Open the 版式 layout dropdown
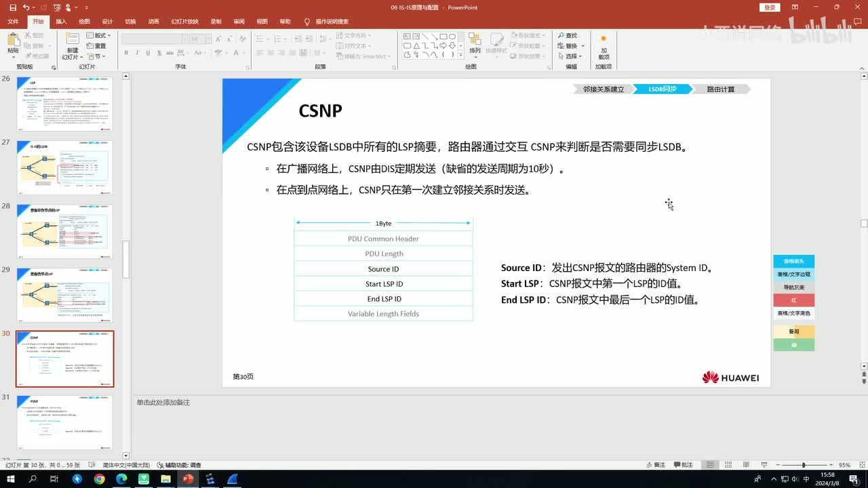The width and height of the screenshot is (868, 488). pyautogui.click(x=98, y=35)
